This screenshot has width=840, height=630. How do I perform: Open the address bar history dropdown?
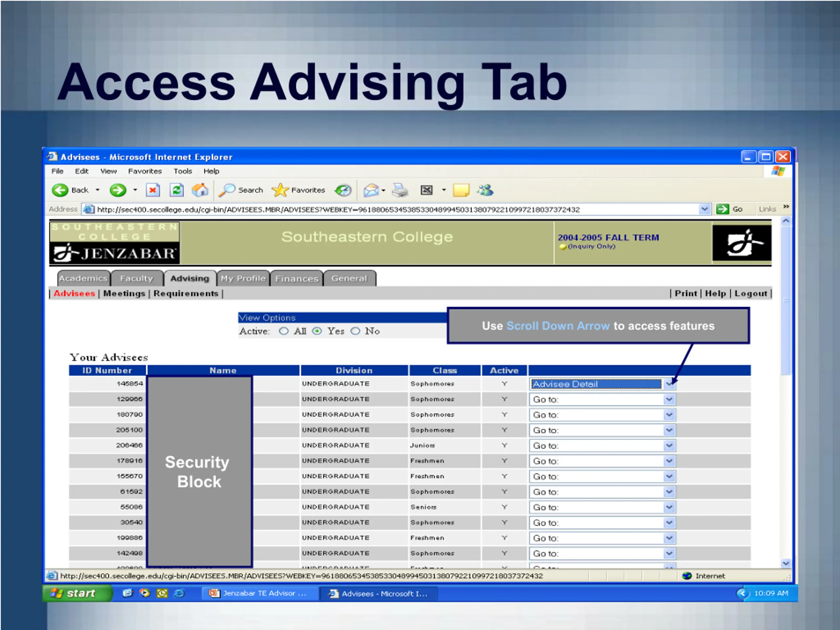point(704,209)
